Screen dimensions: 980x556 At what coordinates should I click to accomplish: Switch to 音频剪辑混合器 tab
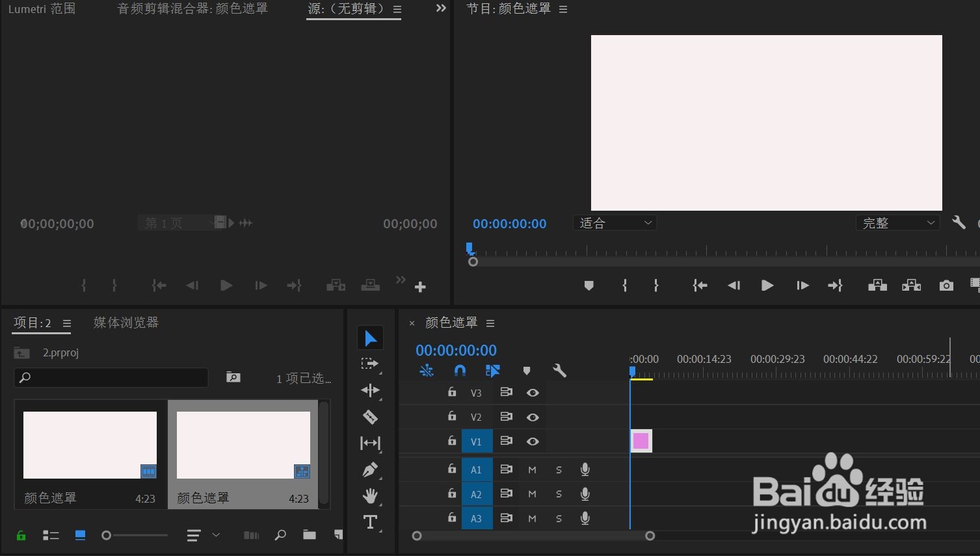coord(192,9)
